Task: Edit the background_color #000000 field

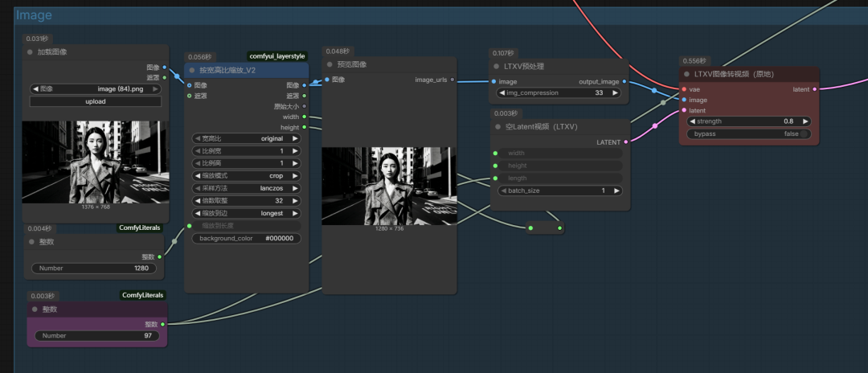Action: click(247, 239)
